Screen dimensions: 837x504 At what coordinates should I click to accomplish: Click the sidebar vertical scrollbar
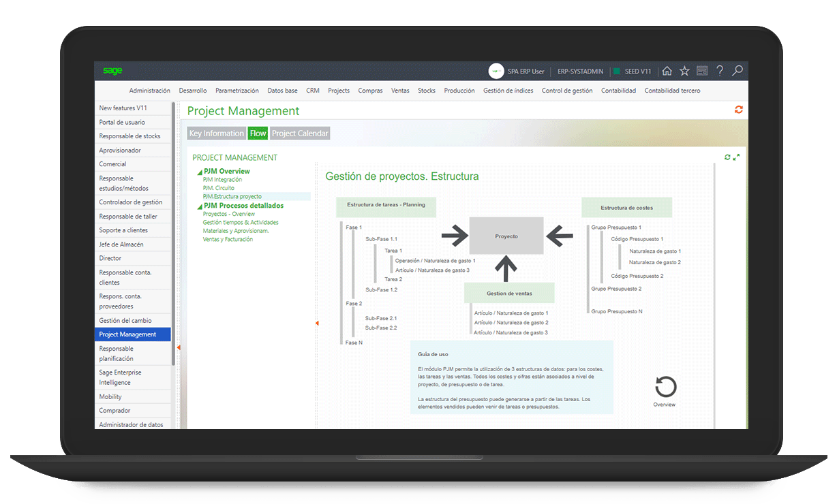(173, 235)
